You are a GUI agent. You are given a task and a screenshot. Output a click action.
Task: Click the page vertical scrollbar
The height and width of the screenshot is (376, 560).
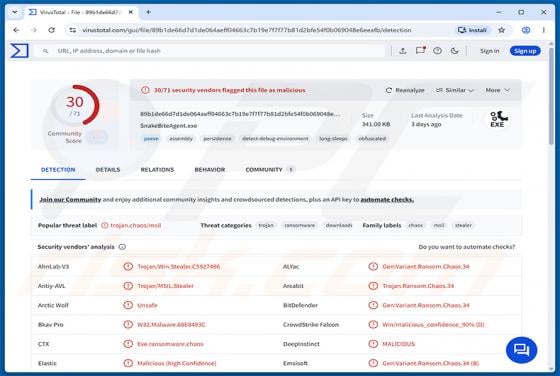tap(551, 96)
